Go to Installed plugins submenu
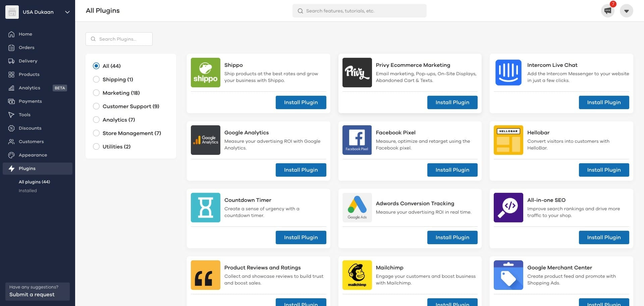Screen dimensions: 644x306 click(28, 191)
